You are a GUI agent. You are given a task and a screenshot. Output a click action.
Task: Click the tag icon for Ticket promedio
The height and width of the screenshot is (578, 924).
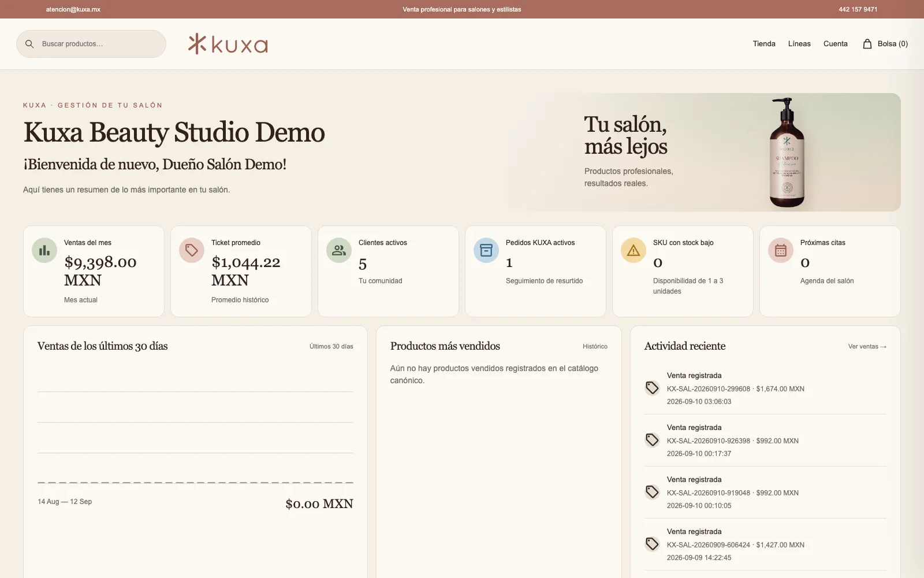click(x=192, y=250)
